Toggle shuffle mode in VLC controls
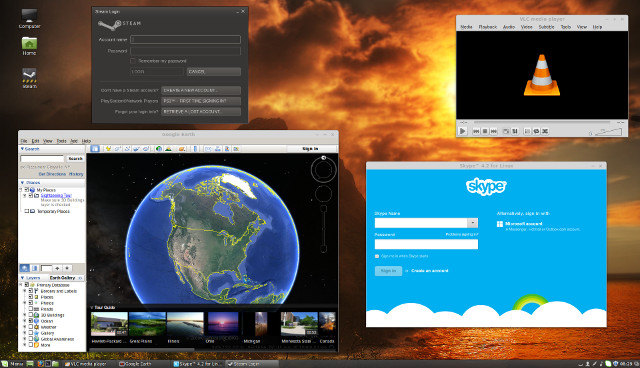640x368 pixels. pyautogui.click(x=545, y=131)
